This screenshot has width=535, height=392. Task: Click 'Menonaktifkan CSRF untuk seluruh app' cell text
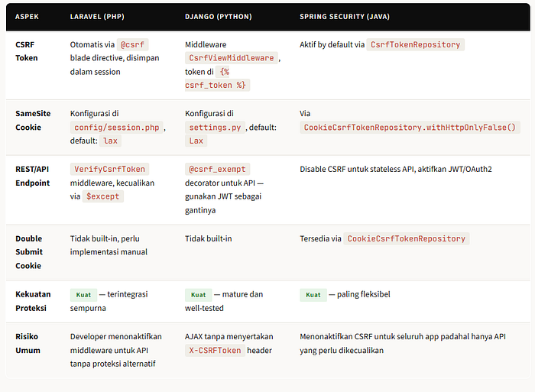[x=403, y=343]
